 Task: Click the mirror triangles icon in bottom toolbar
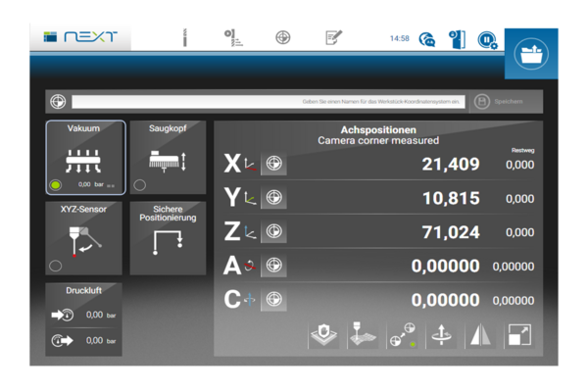[x=480, y=335]
